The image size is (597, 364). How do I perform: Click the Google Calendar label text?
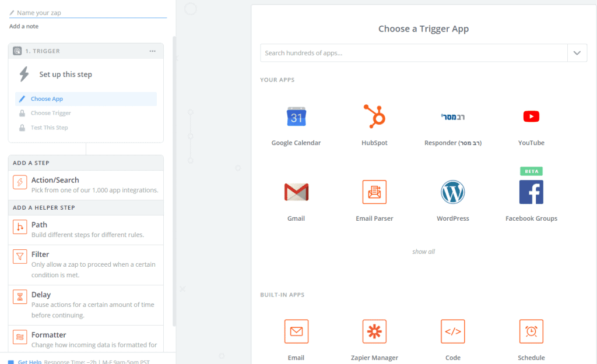(x=296, y=143)
